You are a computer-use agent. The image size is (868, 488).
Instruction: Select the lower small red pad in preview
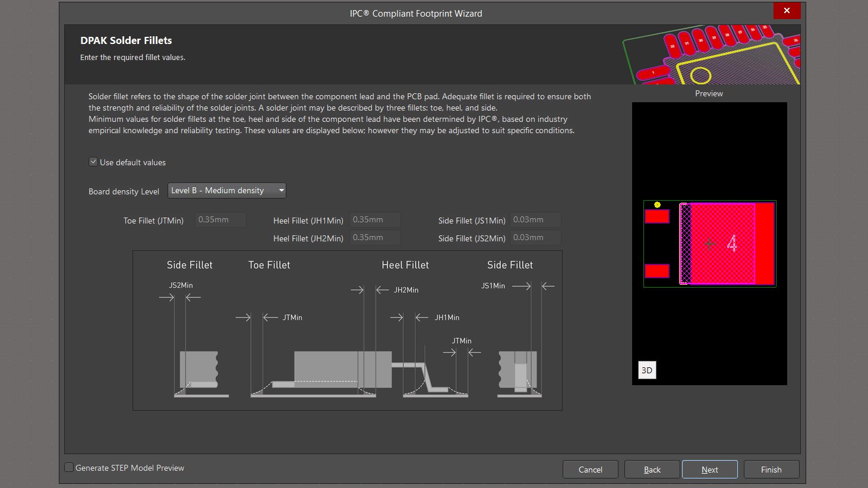click(x=657, y=271)
